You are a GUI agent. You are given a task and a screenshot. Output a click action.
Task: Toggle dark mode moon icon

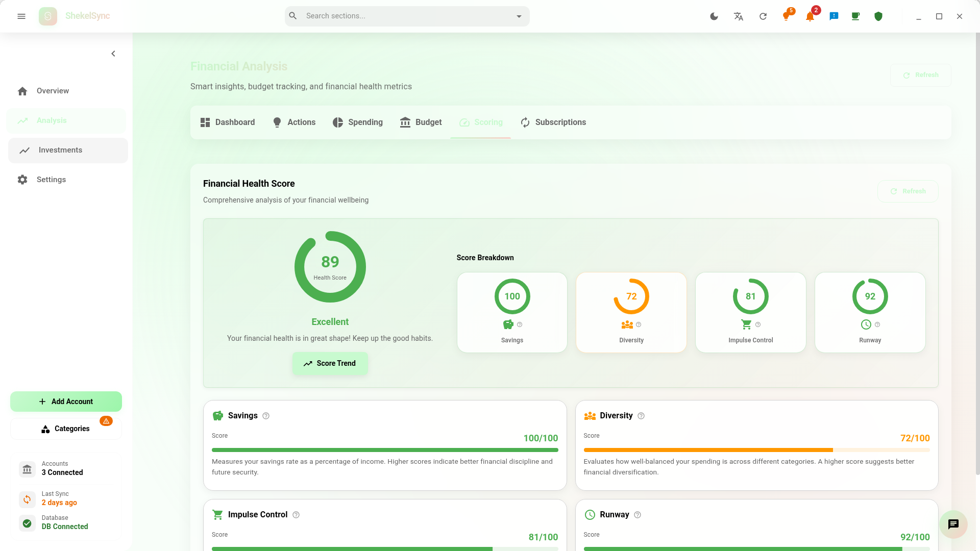714,16
